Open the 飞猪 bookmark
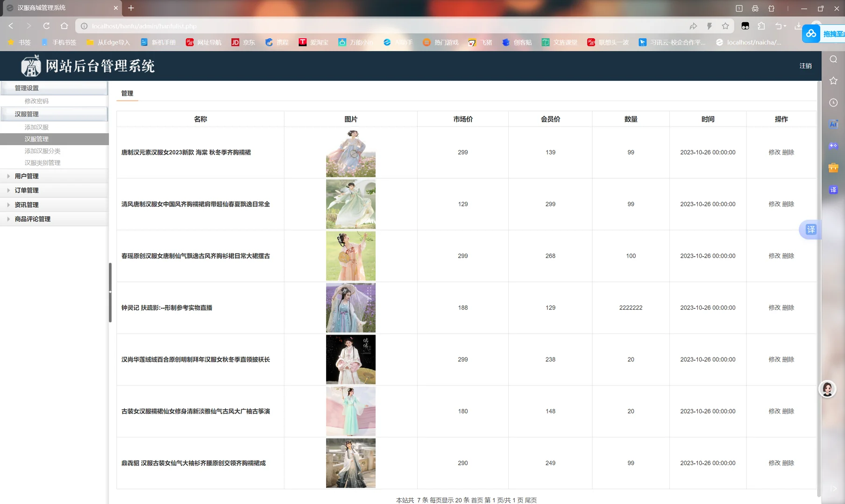The height and width of the screenshot is (504, 845). (x=480, y=42)
